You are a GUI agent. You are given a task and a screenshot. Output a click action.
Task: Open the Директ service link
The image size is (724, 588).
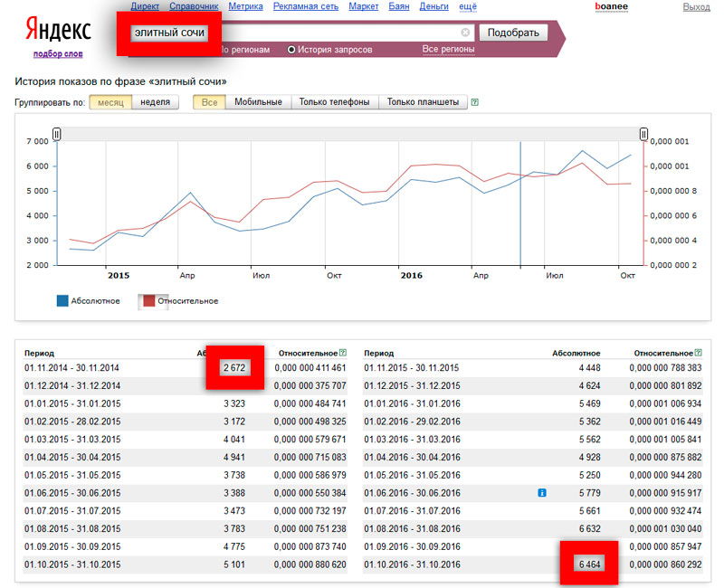145,6
